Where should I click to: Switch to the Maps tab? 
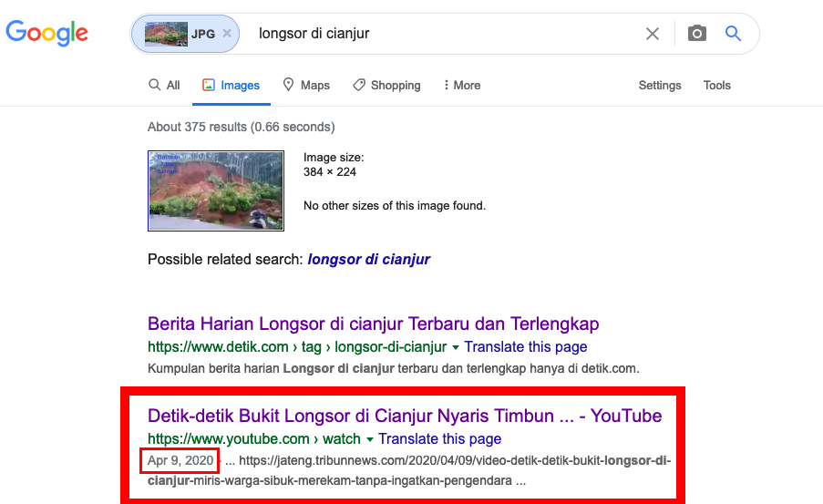(x=306, y=85)
